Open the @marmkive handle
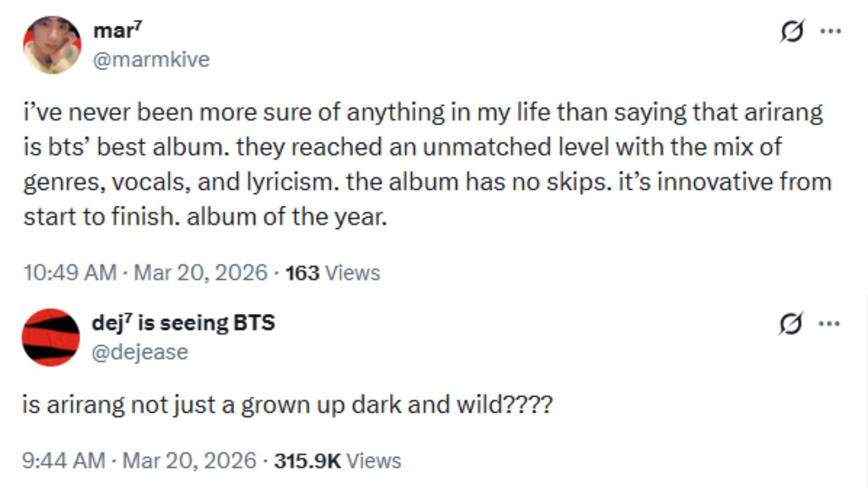The image size is (868, 488). [153, 60]
